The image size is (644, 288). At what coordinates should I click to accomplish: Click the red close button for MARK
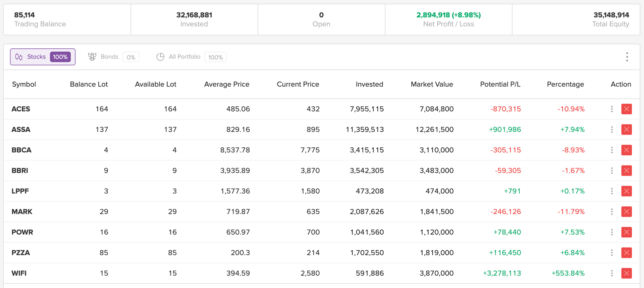[626, 211]
